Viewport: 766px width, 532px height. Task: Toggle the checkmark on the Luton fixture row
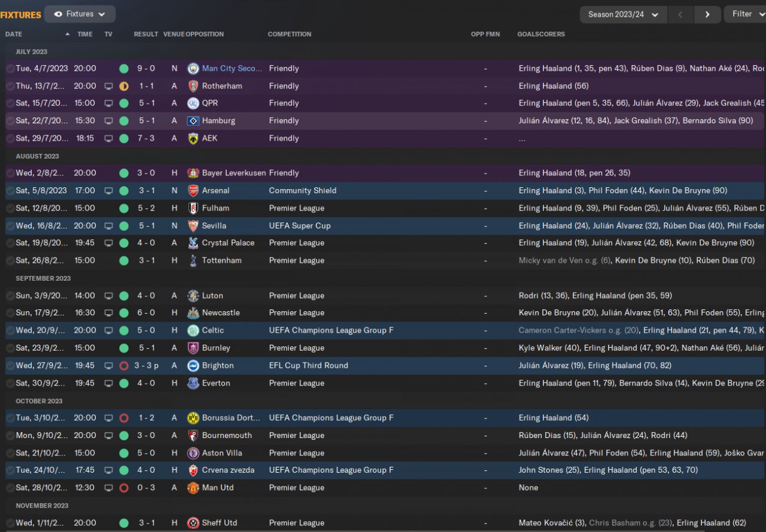pos(10,296)
